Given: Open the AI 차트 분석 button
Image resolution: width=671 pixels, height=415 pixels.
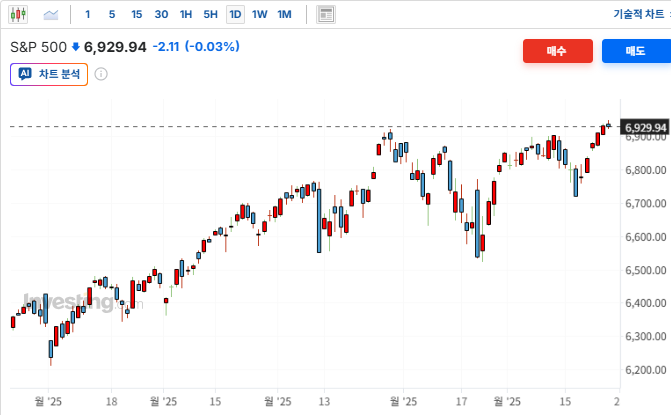Looking at the screenshot, I should tap(49, 74).
